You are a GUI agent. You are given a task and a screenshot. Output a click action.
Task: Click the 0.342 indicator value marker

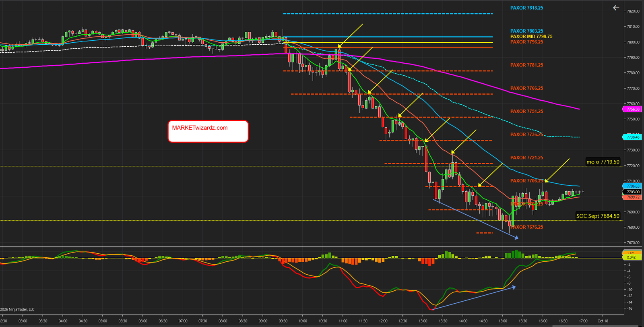click(x=632, y=257)
